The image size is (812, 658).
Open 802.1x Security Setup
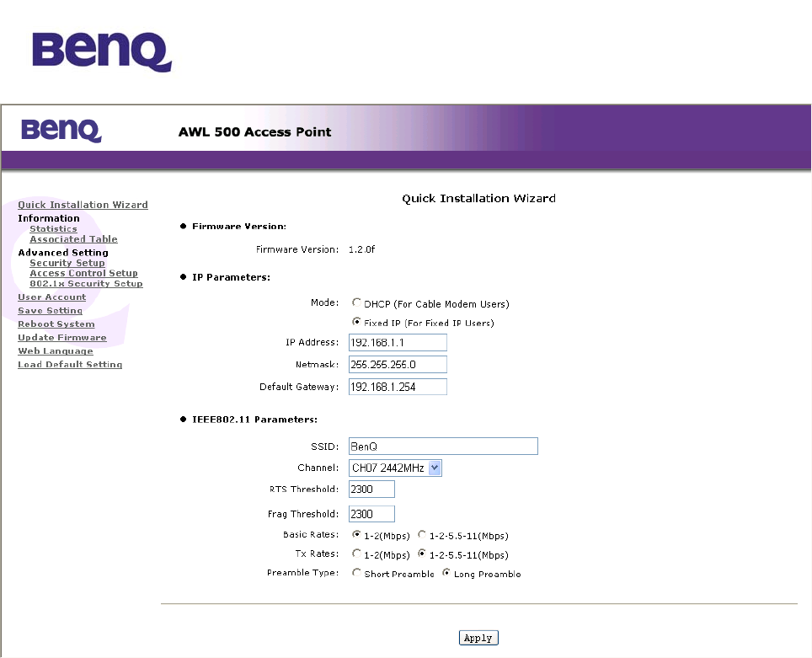pyautogui.click(x=86, y=283)
